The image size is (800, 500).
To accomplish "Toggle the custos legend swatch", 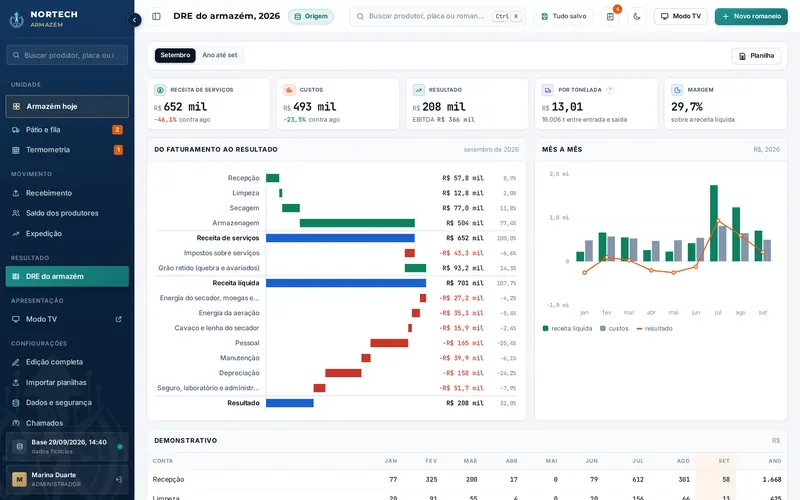I will [603, 329].
